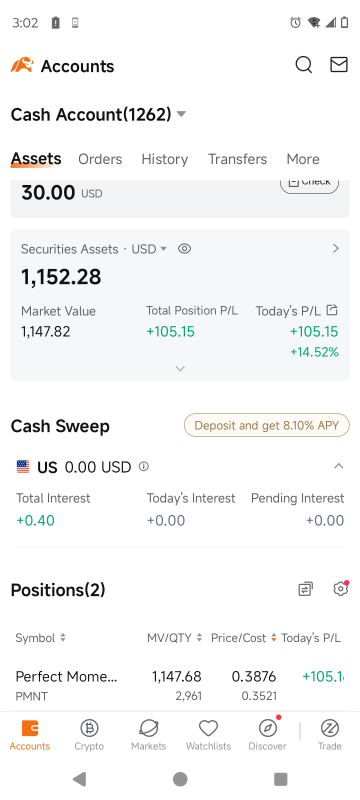
Task: Change Securities Assets currency from USD
Action: [149, 249]
